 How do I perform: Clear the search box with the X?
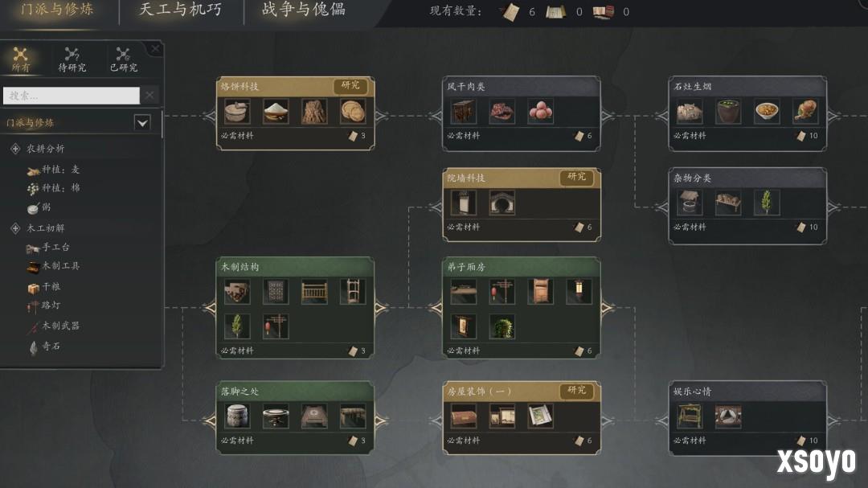click(149, 96)
